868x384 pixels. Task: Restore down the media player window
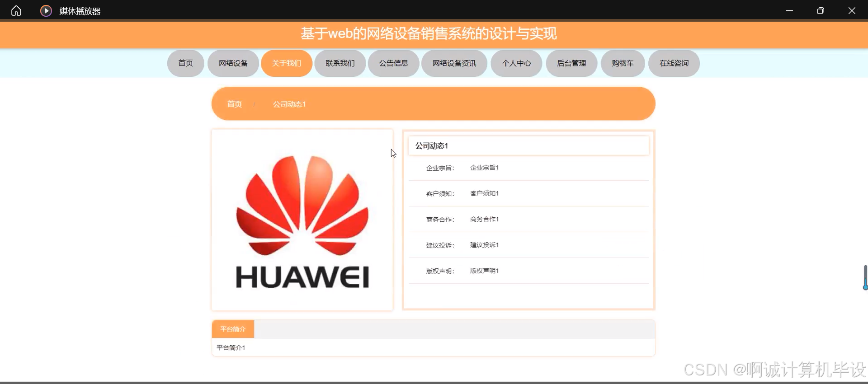point(821,10)
